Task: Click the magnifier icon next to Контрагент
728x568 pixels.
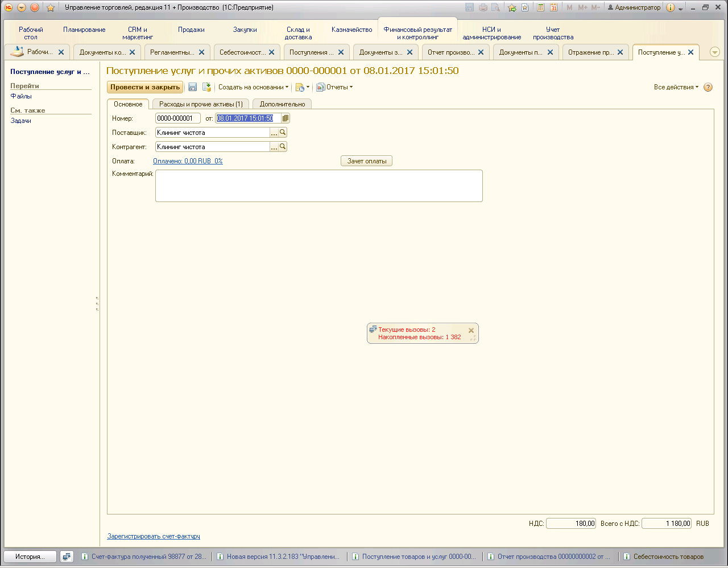Action: [x=283, y=147]
